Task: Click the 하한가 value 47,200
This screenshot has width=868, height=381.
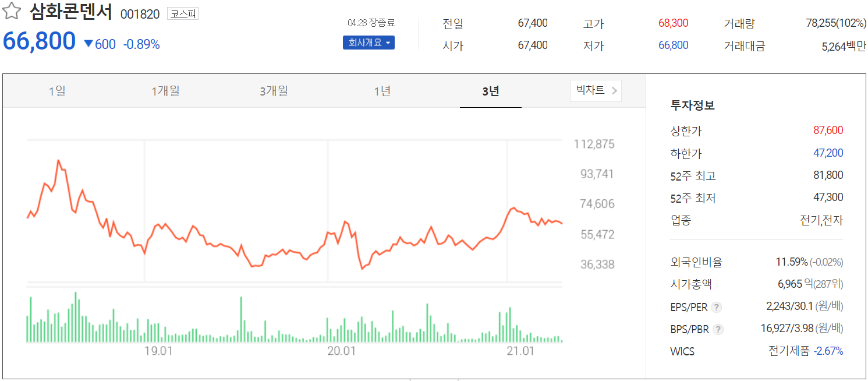Action: 828,153
